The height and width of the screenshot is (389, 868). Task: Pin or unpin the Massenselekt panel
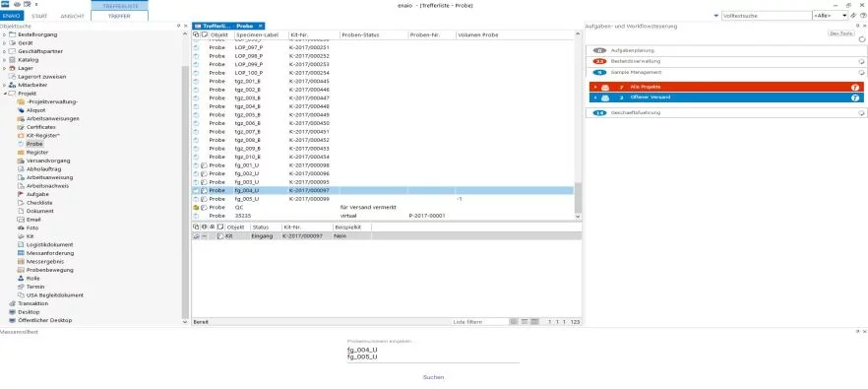click(x=857, y=331)
